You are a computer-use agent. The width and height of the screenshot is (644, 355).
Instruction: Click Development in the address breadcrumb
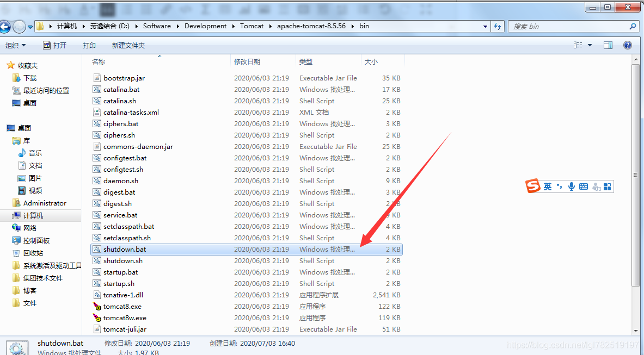point(205,26)
